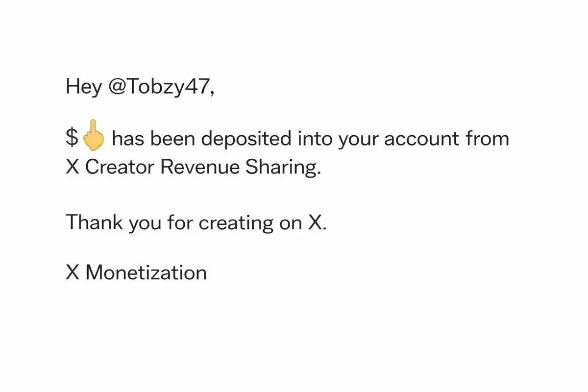The image size is (588, 392).
Task: Click the "X" starting "X Creator" line
Action: pyautogui.click(x=73, y=168)
